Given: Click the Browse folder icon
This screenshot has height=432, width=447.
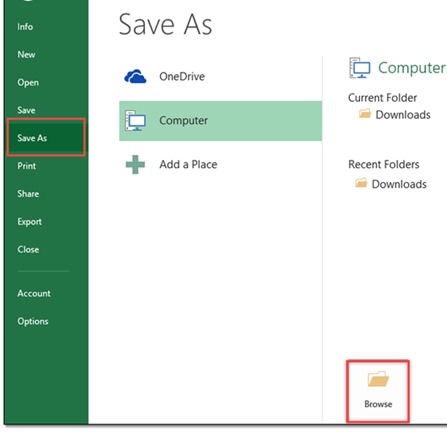Looking at the screenshot, I should point(378,379).
